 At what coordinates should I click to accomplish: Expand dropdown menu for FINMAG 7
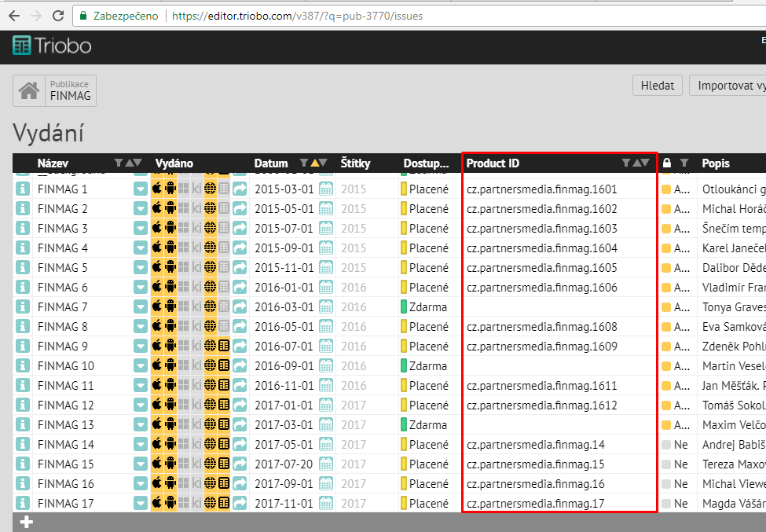(x=140, y=306)
